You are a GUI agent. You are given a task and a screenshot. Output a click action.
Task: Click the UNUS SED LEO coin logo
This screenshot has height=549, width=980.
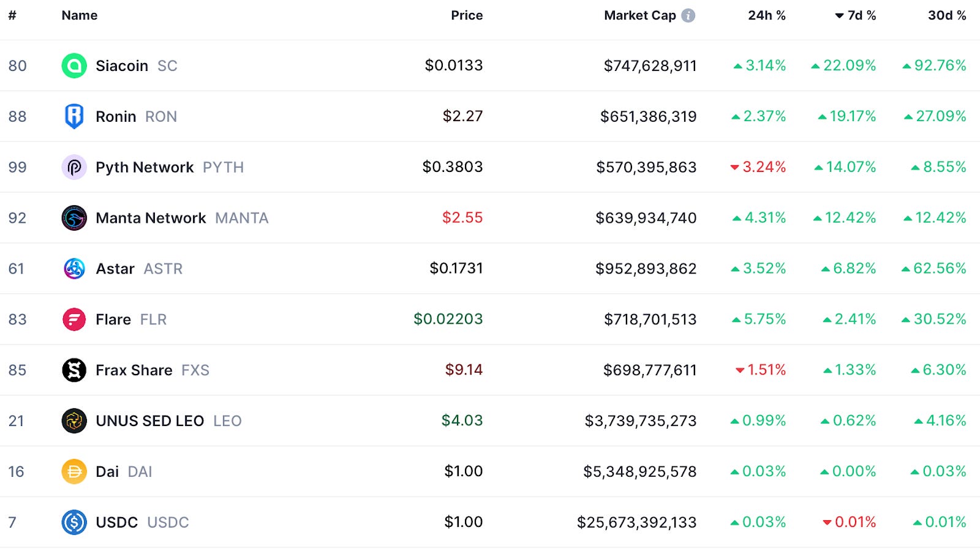(x=74, y=421)
